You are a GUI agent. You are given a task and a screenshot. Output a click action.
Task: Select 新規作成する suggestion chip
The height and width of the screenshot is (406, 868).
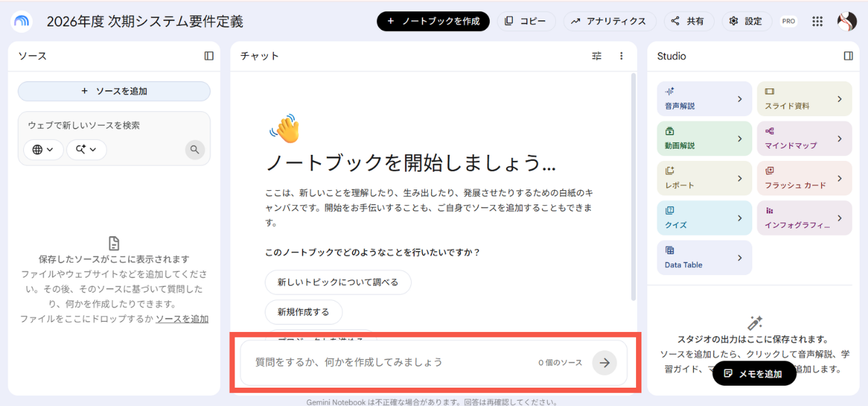click(x=303, y=312)
